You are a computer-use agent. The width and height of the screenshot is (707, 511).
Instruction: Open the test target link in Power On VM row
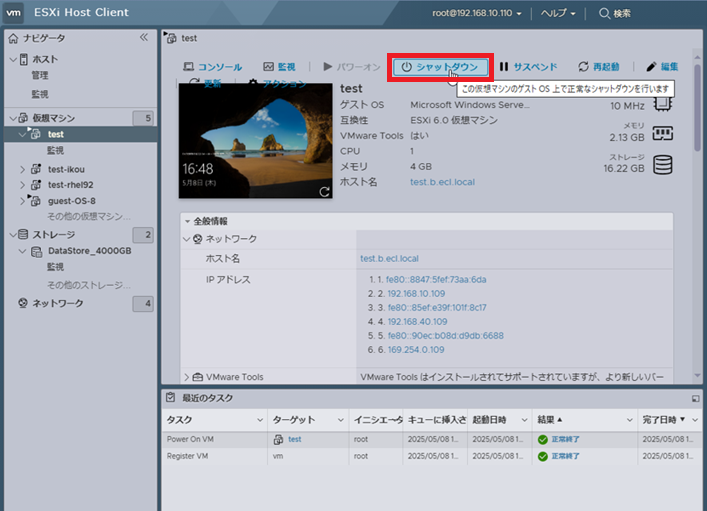coord(294,439)
